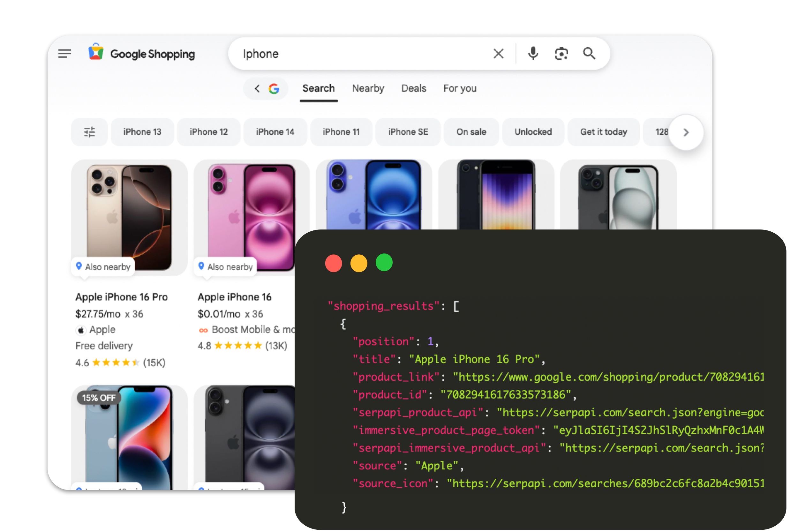Open the hamburger menu
798x532 pixels.
pyautogui.click(x=64, y=53)
